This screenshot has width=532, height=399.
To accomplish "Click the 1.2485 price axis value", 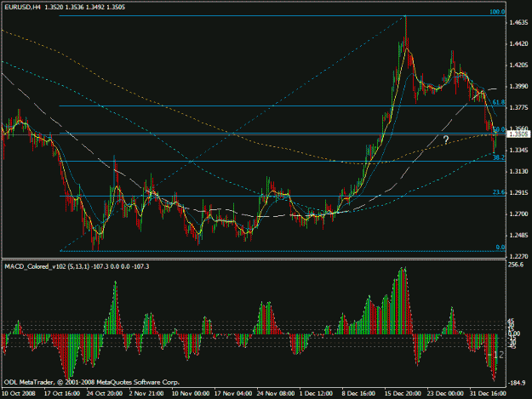I will click(x=518, y=236).
